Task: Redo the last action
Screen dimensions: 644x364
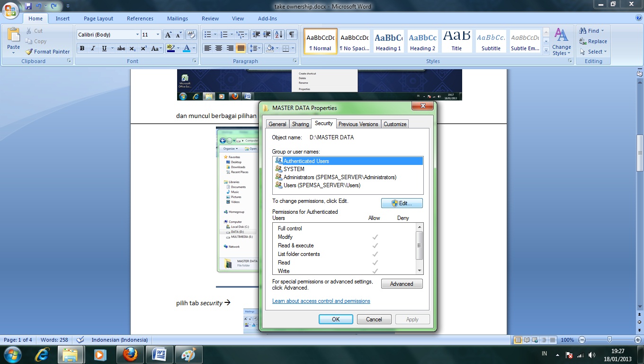Action: [x=54, y=6]
